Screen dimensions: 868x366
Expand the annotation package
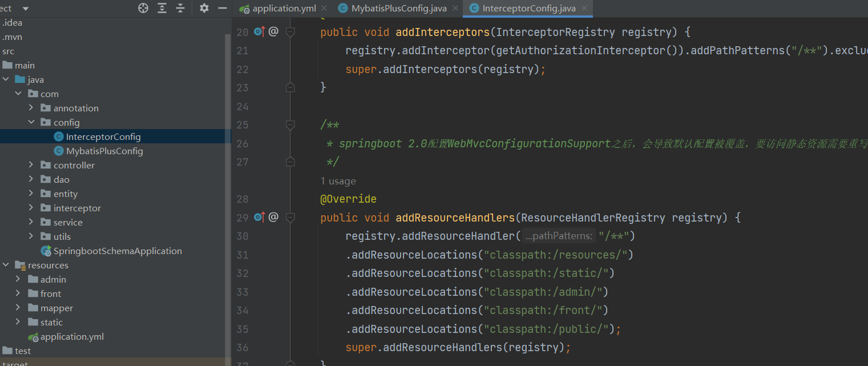pyautogui.click(x=31, y=108)
